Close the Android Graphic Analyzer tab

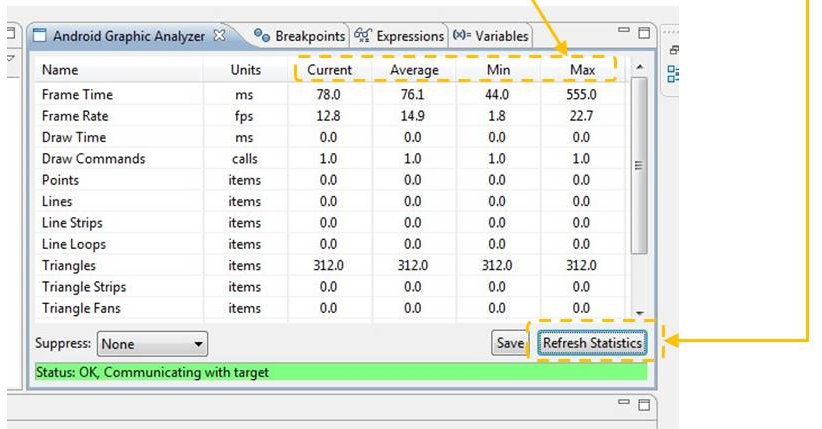tap(220, 35)
